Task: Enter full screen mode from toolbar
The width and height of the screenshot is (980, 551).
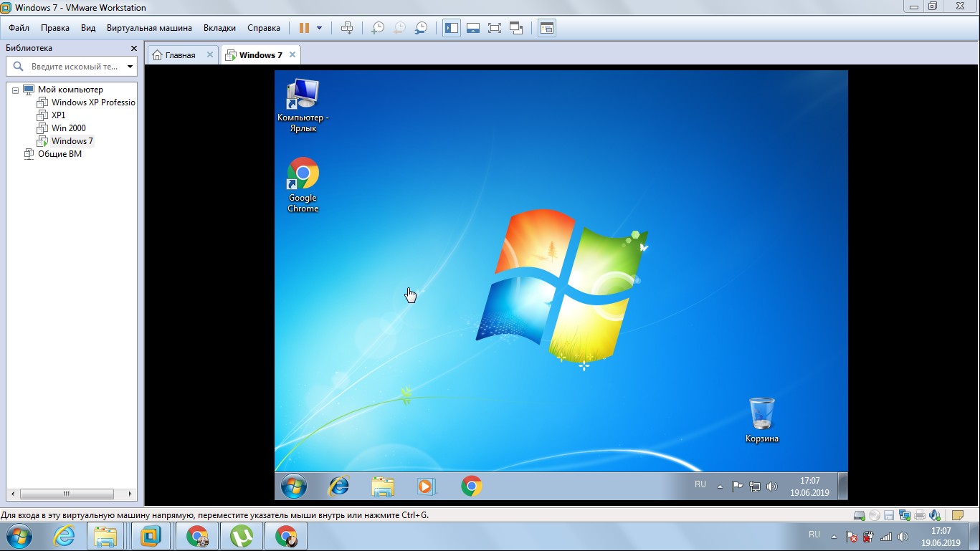Action: tap(494, 28)
